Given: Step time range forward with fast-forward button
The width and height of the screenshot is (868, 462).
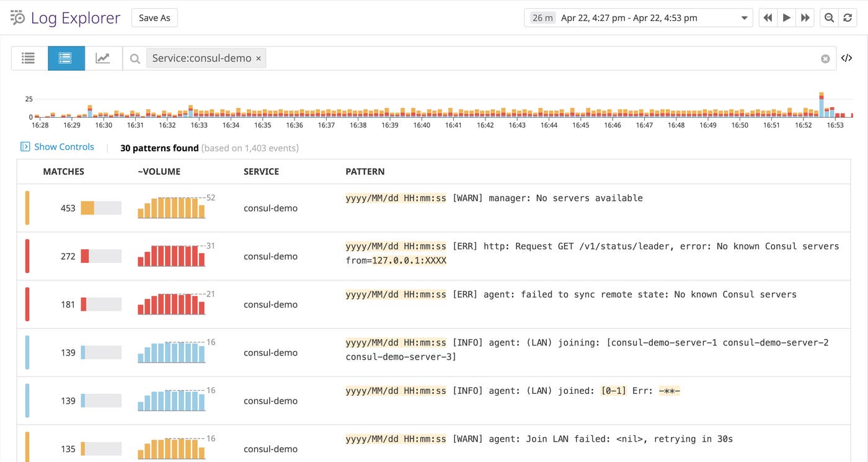Looking at the screenshot, I should click(x=805, y=18).
